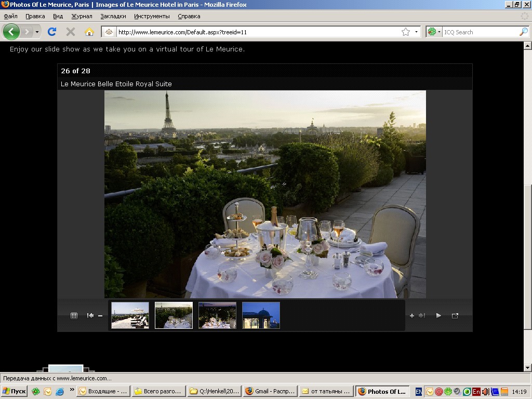The image size is (532, 399).
Task: Click the plus button beside the thumbnails
Action: pos(412,315)
